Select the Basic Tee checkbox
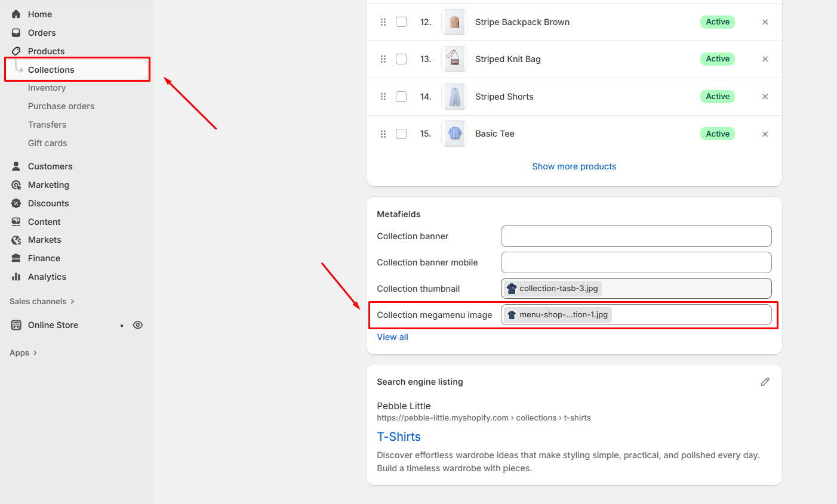Viewport: 837px width, 504px height. 401,134
